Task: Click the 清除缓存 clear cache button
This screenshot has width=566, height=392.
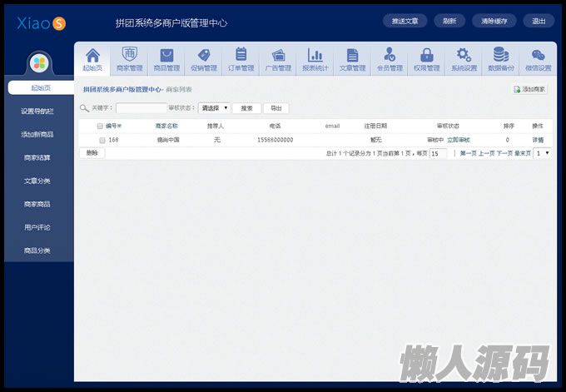Action: [x=494, y=21]
